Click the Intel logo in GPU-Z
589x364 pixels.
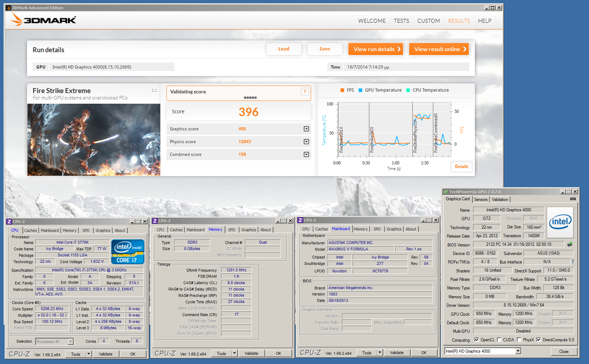pos(560,222)
